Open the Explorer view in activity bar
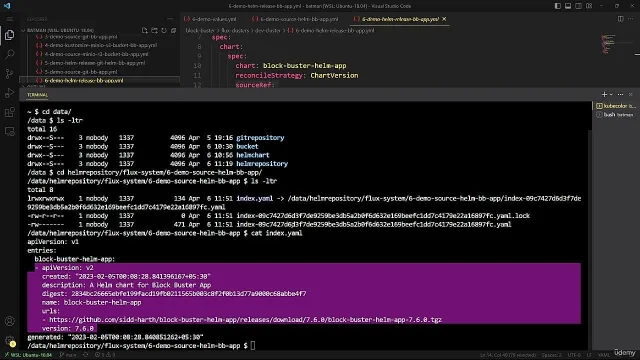The image size is (640, 360). click(9, 35)
